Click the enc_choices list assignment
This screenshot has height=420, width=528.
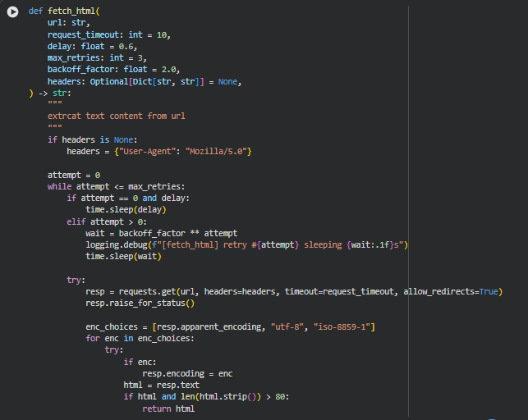point(230,327)
